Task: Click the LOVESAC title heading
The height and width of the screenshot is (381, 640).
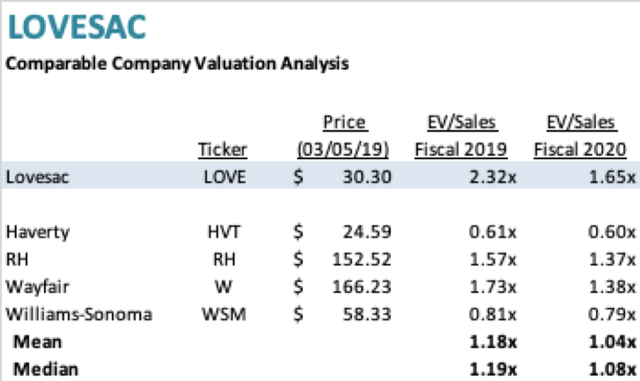Action: pos(77,27)
